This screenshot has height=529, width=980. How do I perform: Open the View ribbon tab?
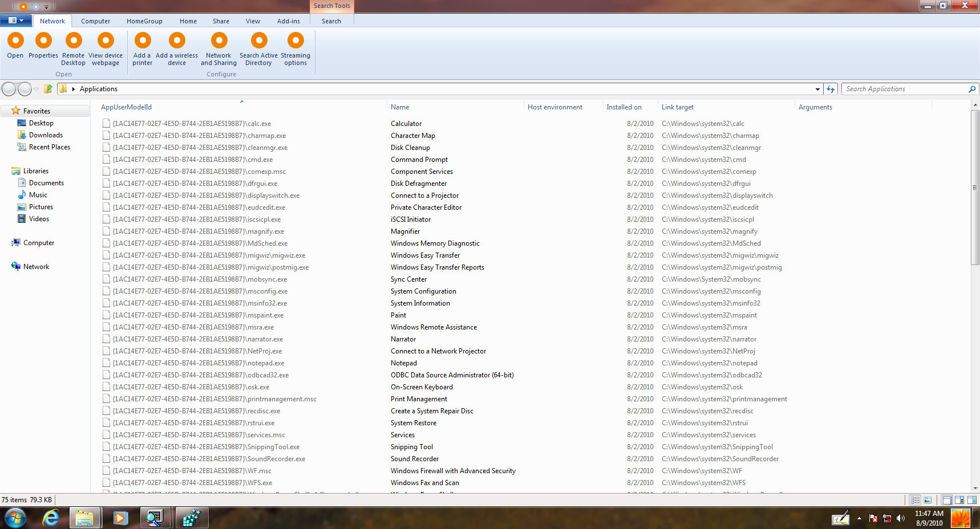(x=253, y=21)
